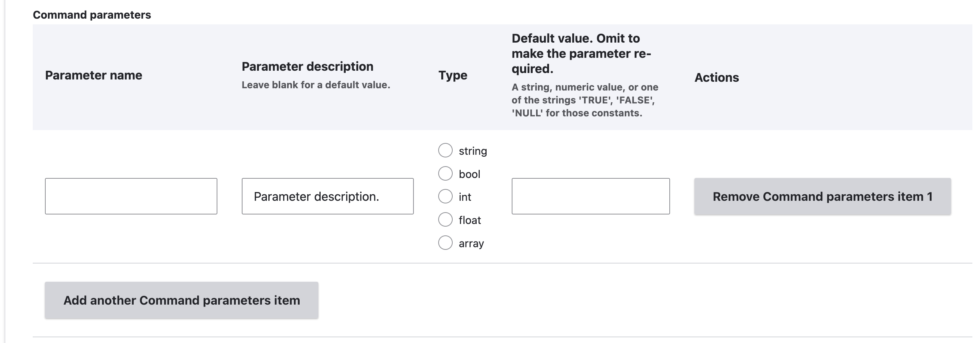Focus the Parameter name text field
The image size is (980, 343).
click(131, 196)
